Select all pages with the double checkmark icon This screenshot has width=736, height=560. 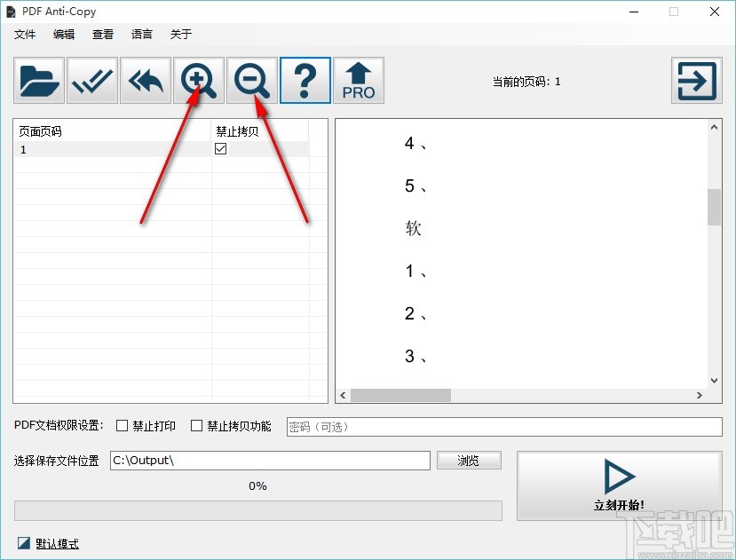91,80
